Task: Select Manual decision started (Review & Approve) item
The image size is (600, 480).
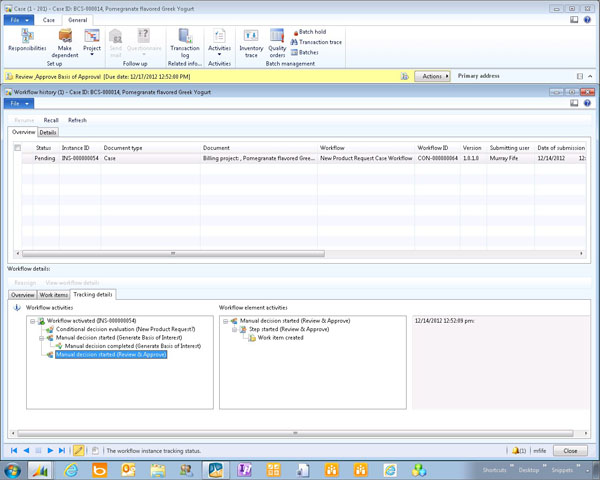Action: pos(111,354)
